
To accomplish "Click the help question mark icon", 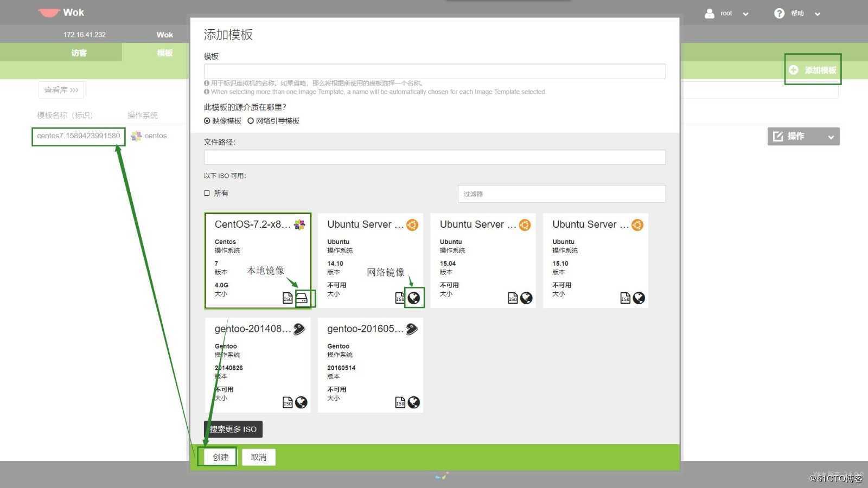I will pyautogui.click(x=779, y=14).
